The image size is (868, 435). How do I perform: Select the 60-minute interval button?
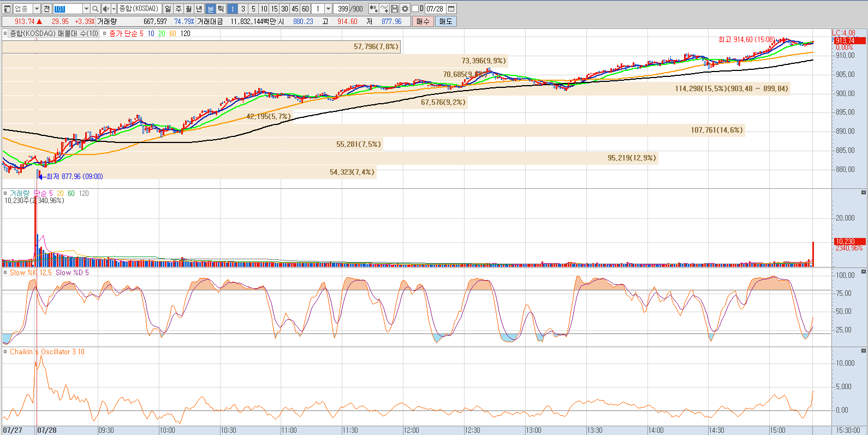tap(305, 9)
